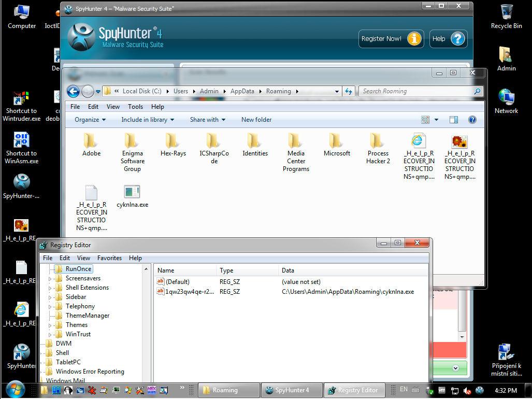Open the Network desktop icon
Image resolution: width=532 pixels, height=399 pixels.
tap(506, 102)
